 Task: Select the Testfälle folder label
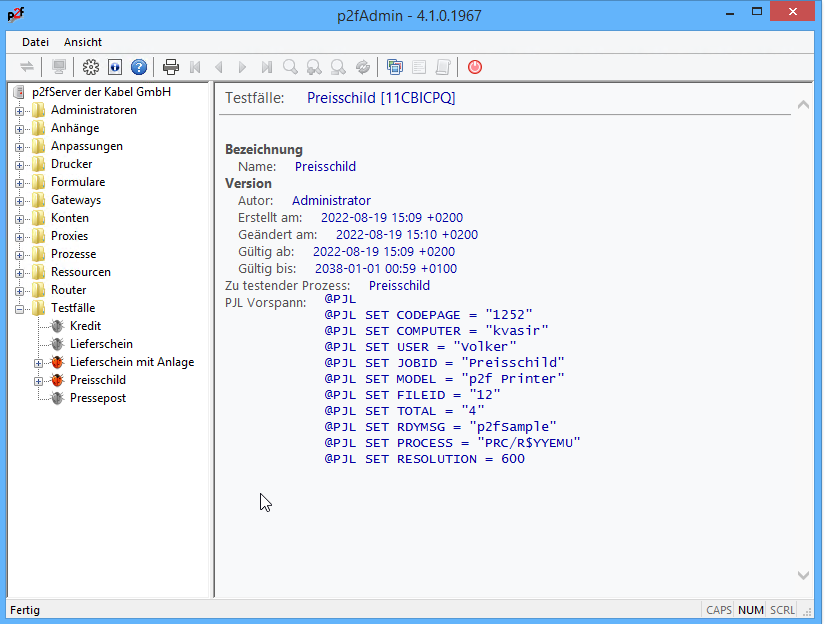tap(73, 308)
